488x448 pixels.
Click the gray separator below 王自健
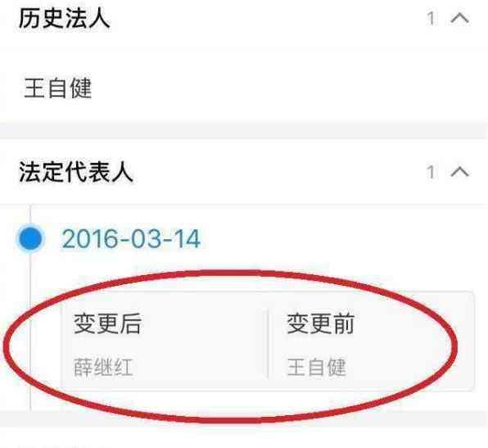pos(244,131)
